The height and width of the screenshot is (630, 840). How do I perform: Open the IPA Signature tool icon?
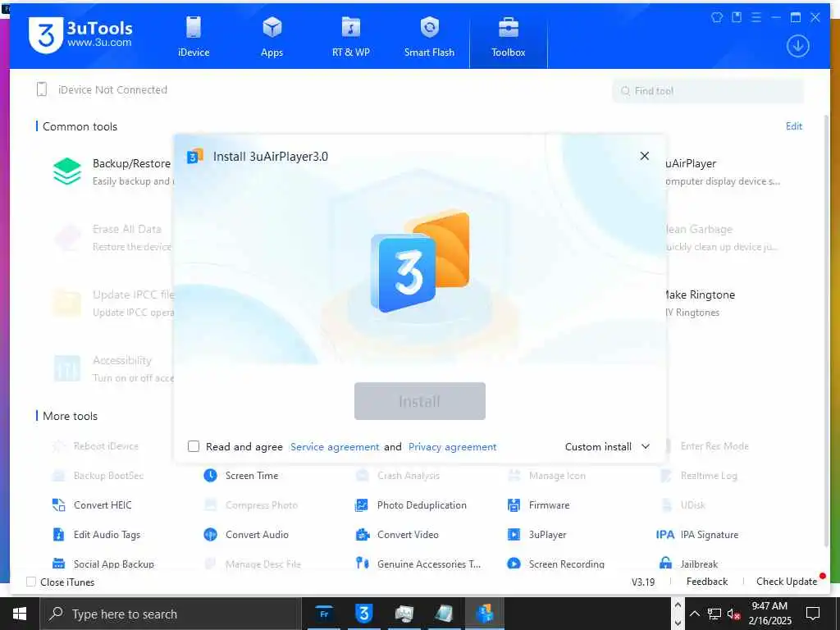664,534
